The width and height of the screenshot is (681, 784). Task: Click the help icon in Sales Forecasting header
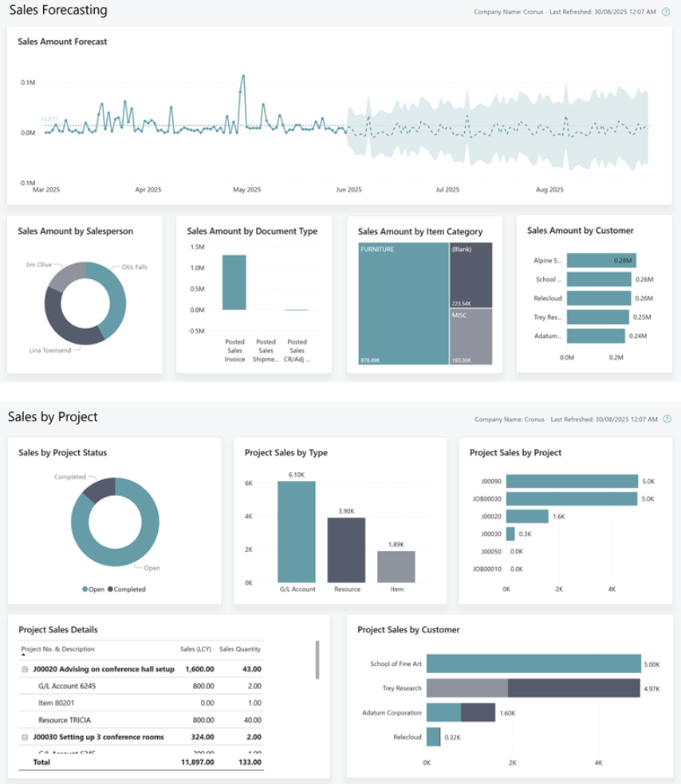point(666,12)
